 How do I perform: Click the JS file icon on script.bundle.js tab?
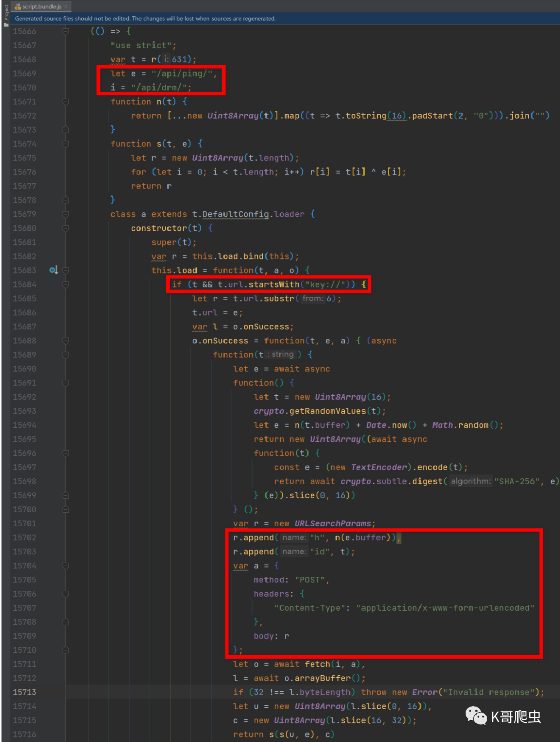coord(18,6)
